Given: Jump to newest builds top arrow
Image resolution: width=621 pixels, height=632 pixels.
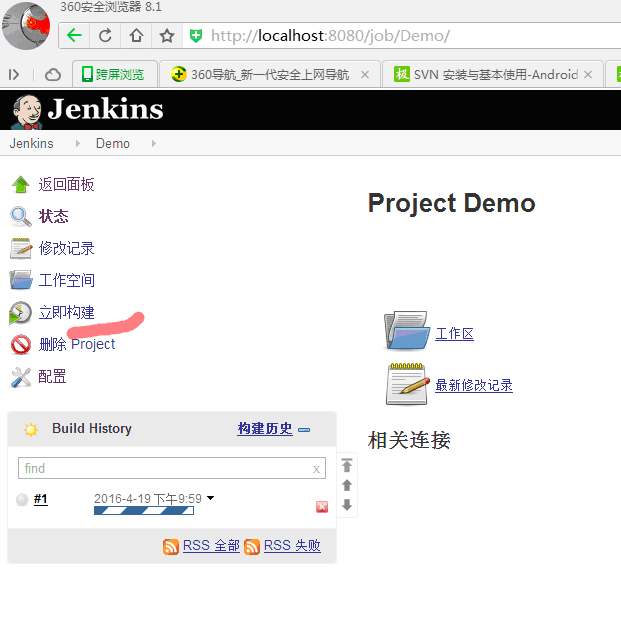Looking at the screenshot, I should (347, 465).
